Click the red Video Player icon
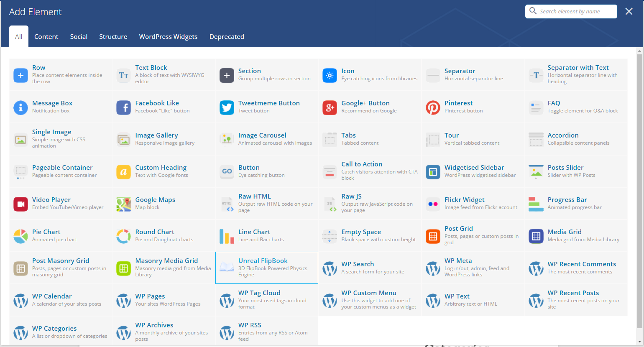This screenshot has height=347, width=644. tap(20, 204)
